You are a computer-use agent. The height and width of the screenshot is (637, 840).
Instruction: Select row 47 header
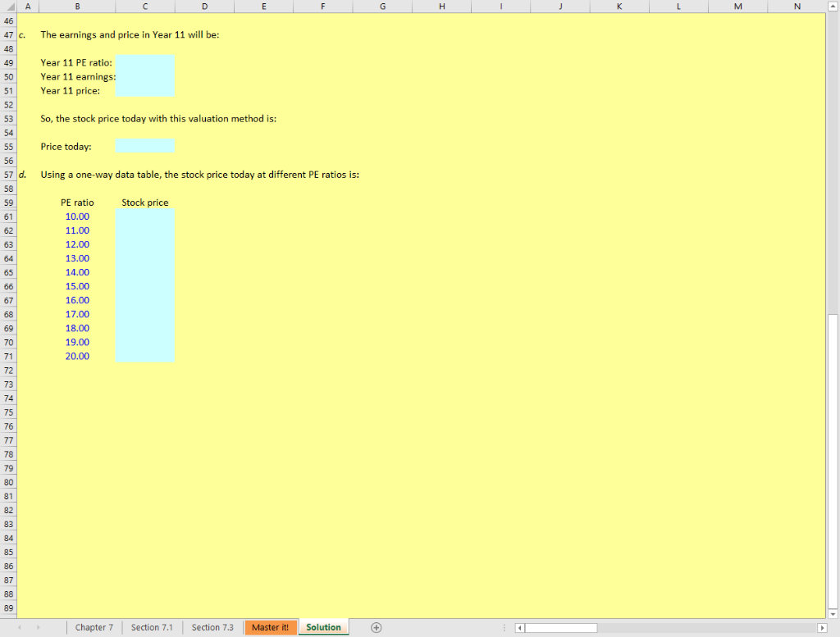coord(8,34)
